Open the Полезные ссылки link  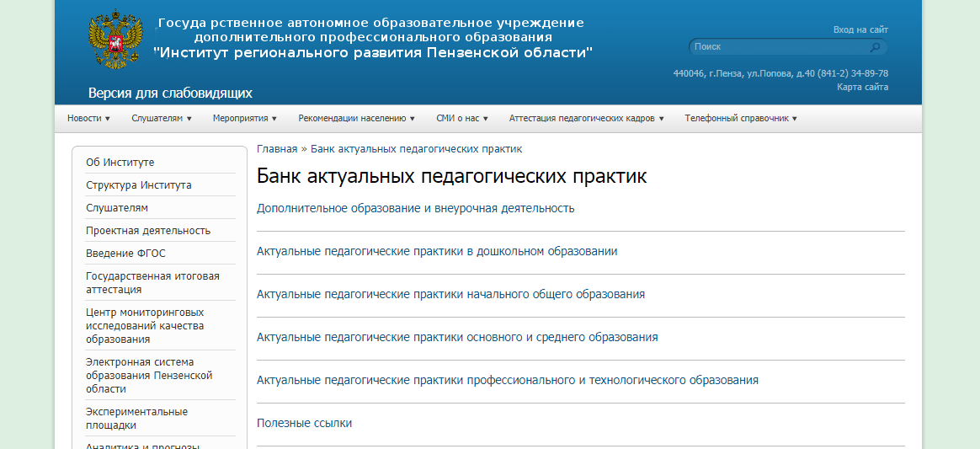coord(304,423)
